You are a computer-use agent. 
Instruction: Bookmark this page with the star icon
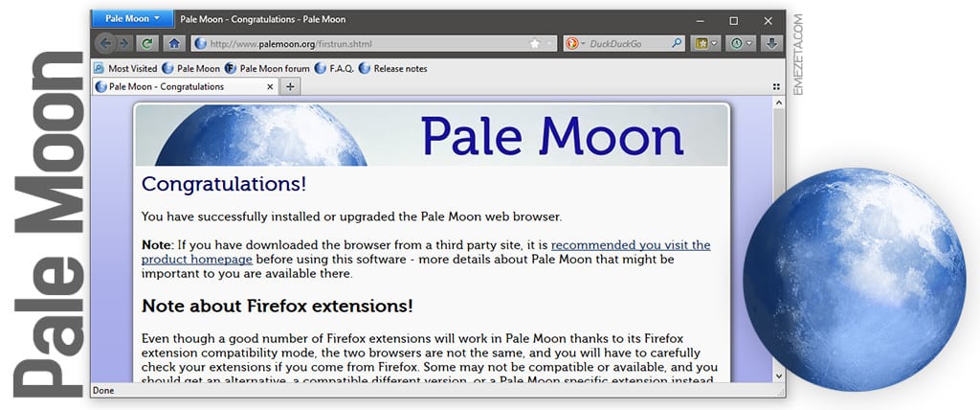pyautogui.click(x=535, y=43)
